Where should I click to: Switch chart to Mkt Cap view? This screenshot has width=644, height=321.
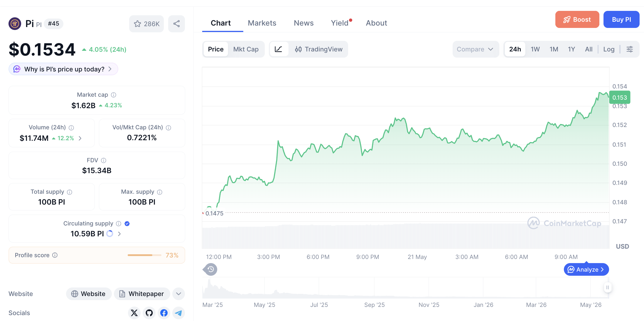pos(246,49)
